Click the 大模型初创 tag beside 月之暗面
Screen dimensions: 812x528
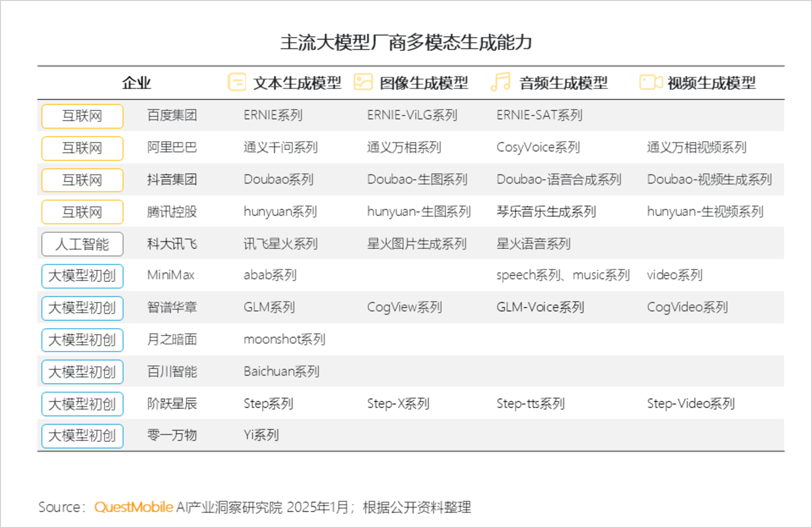82,340
